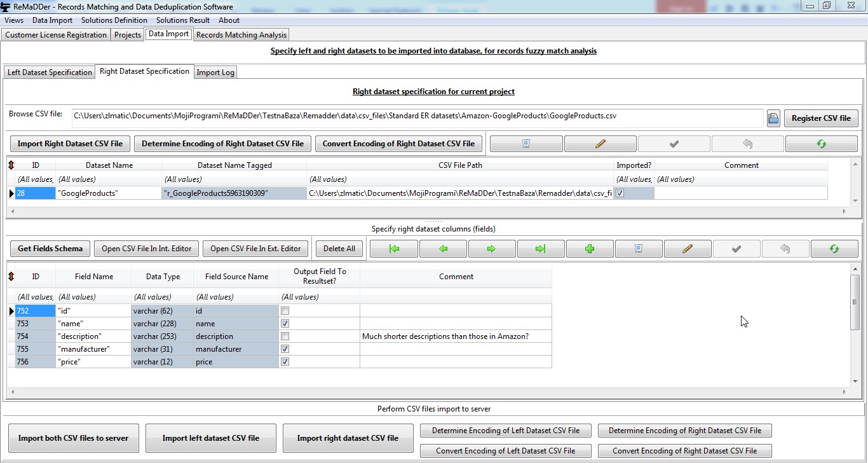Refresh the right dataset grid
Image resolution: width=868 pixels, height=463 pixels.
click(x=821, y=144)
